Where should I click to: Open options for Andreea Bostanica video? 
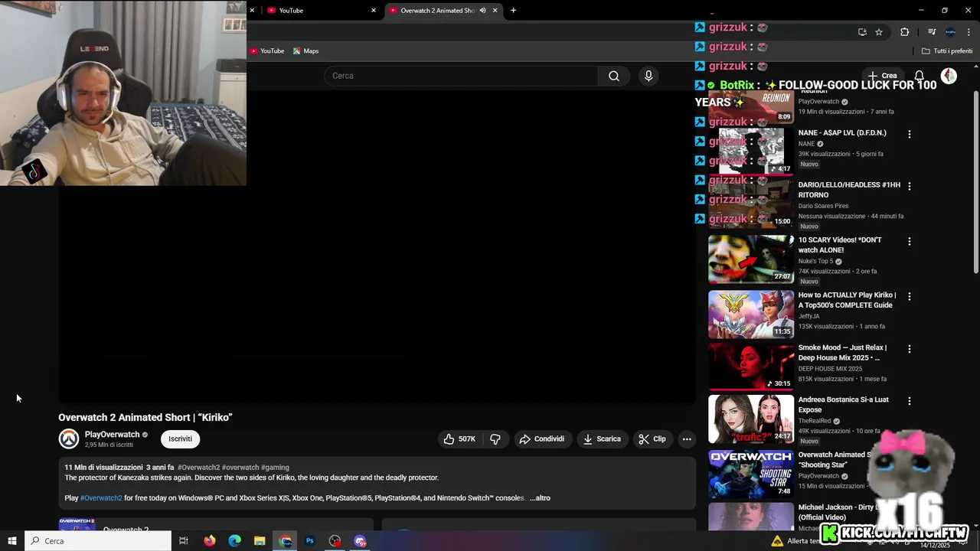coord(909,401)
